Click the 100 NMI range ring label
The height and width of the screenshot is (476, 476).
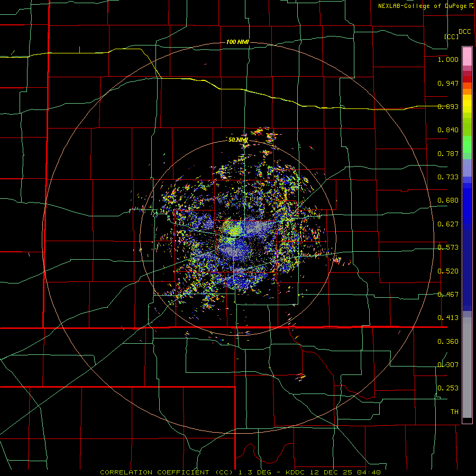pyautogui.click(x=237, y=42)
